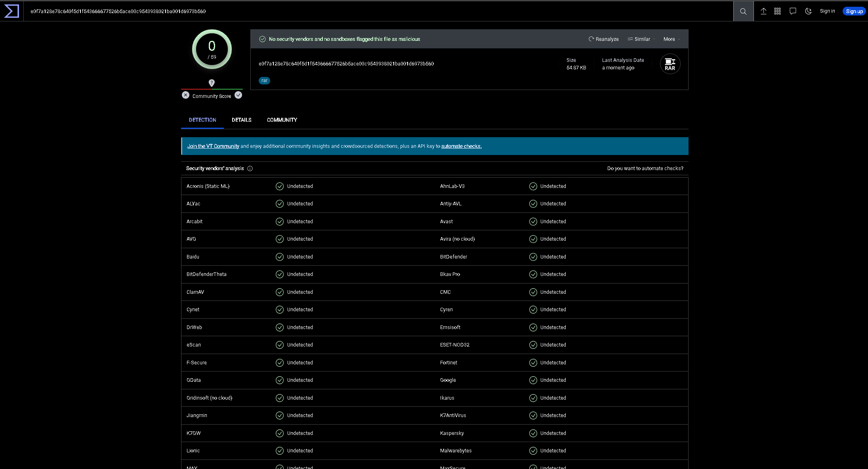Image resolution: width=868 pixels, height=469 pixels.
Task: Click the search magnifier icon
Action: (x=743, y=11)
